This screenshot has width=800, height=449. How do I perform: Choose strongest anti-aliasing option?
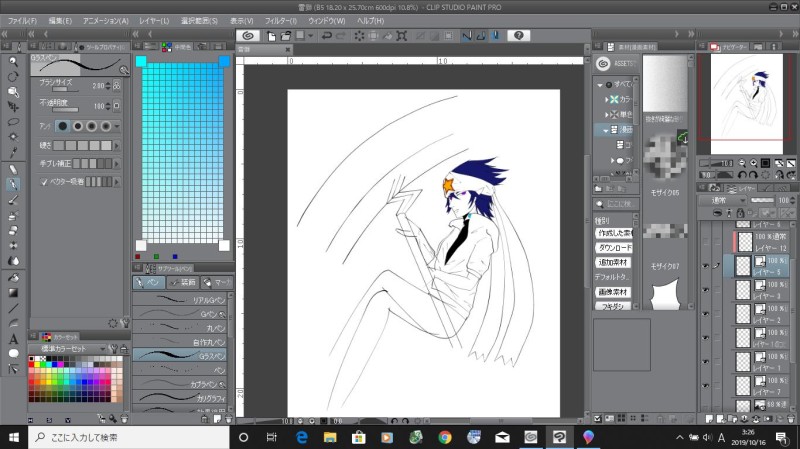tap(106, 126)
